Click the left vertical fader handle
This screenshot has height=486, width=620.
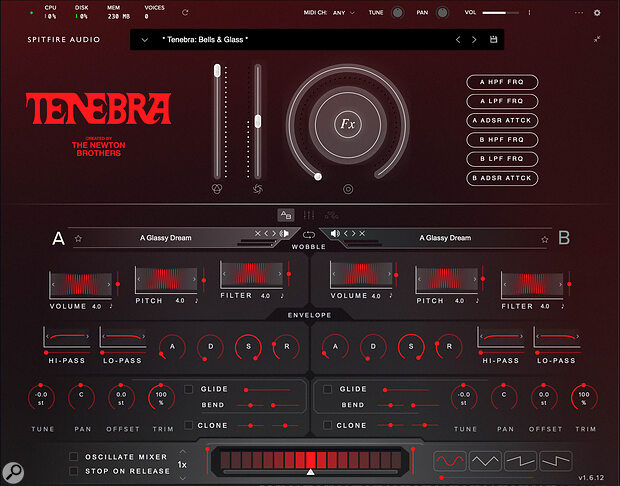click(x=217, y=71)
